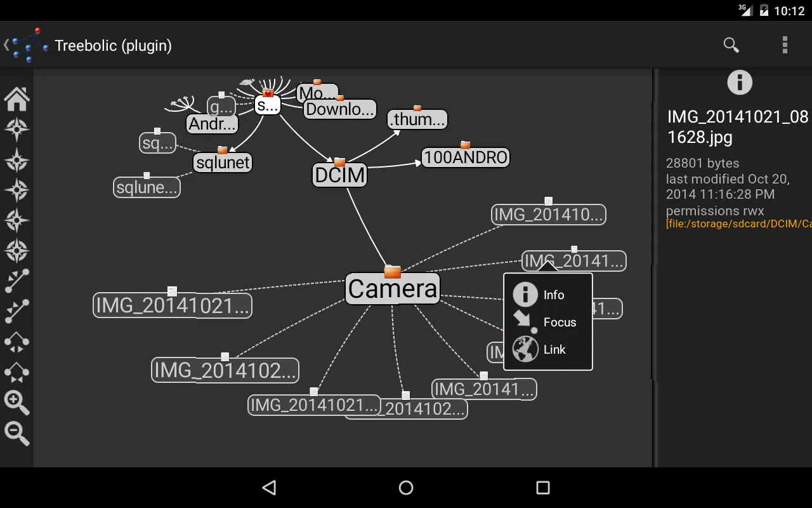The width and height of the screenshot is (812, 508).
Task: Select the 100ANDRO folder node
Action: click(x=466, y=157)
